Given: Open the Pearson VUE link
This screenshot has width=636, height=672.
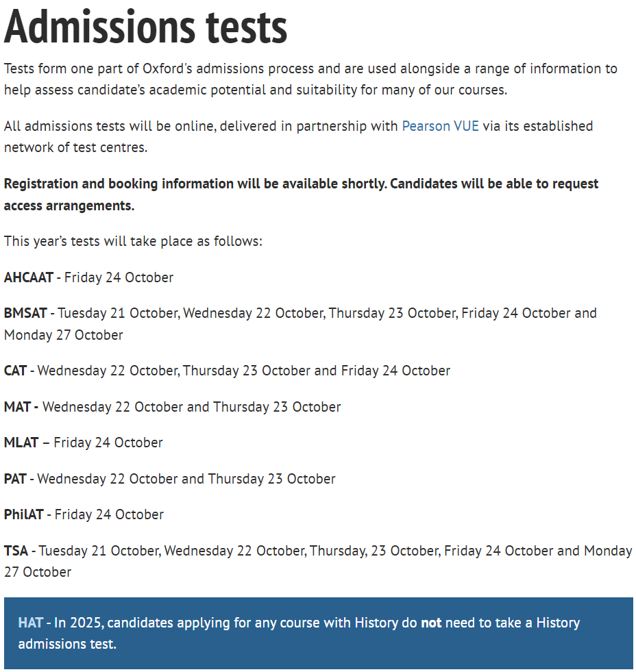Looking at the screenshot, I should [x=440, y=126].
